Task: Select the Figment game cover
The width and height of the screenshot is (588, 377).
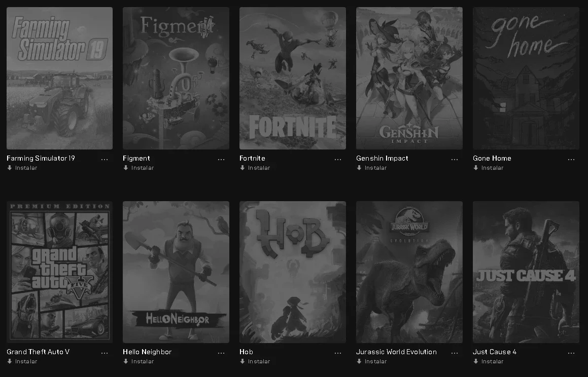Action: pos(176,78)
